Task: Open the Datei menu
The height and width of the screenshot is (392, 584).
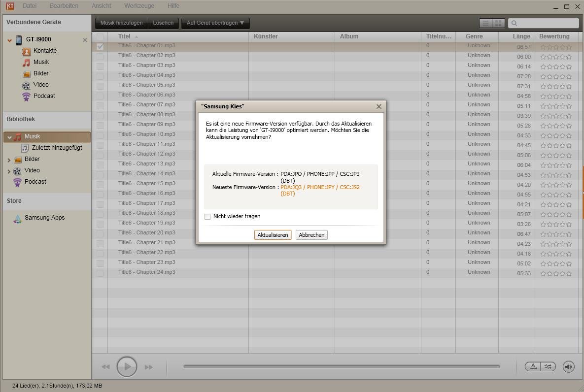Action: (x=30, y=6)
